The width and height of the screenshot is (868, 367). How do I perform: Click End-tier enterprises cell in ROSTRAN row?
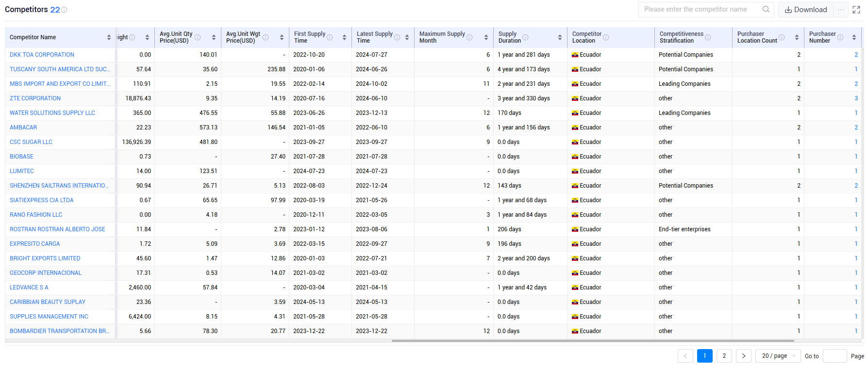point(684,229)
